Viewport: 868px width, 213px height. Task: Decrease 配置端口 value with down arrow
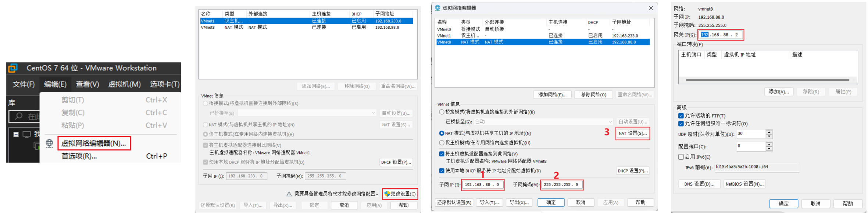769,149
